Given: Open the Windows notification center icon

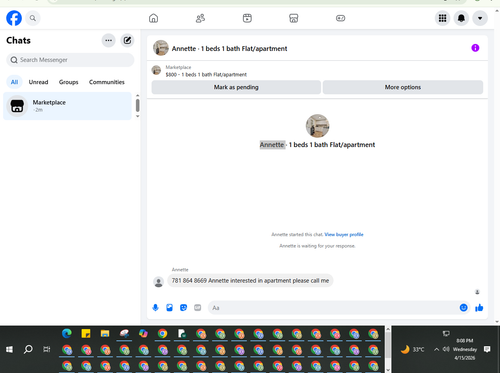Looking at the screenshot, I should click(487, 349).
